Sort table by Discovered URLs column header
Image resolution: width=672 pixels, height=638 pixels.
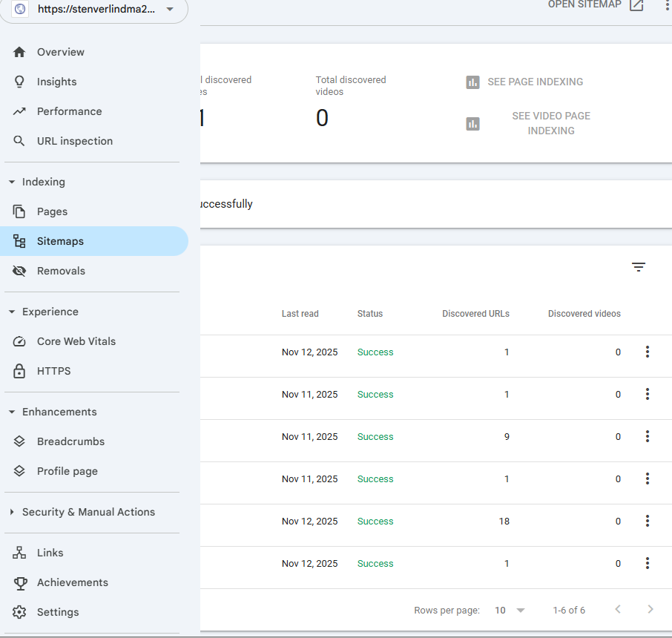point(475,314)
